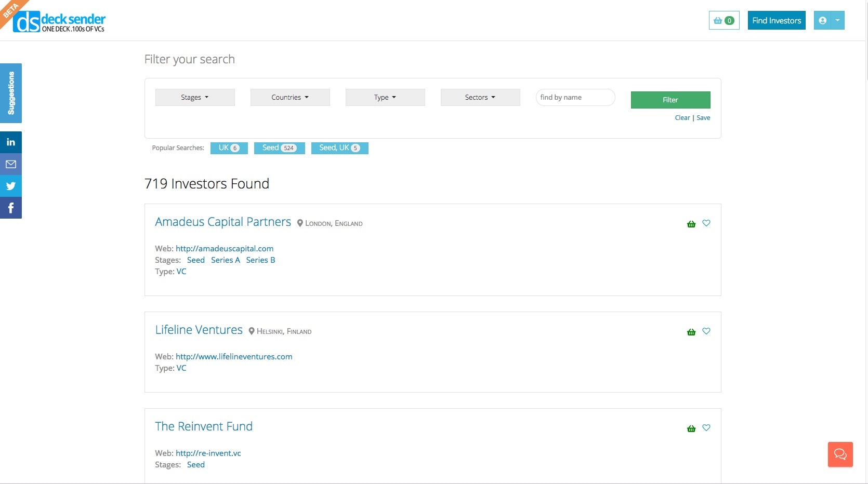Clear the search filters
The width and height of the screenshot is (868, 484).
pos(682,118)
